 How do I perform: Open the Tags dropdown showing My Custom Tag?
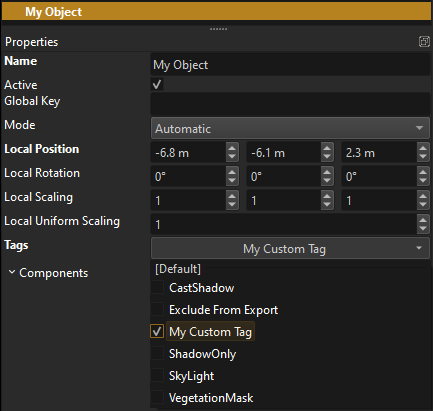290,248
